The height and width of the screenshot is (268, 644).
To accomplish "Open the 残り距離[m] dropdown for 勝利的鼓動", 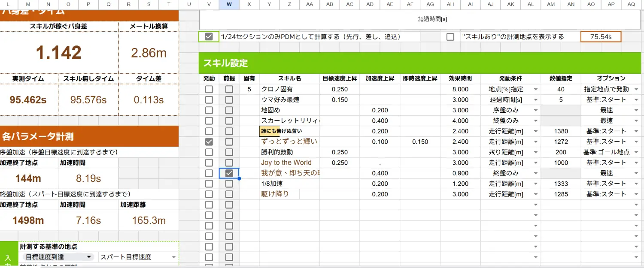I will point(535,152).
